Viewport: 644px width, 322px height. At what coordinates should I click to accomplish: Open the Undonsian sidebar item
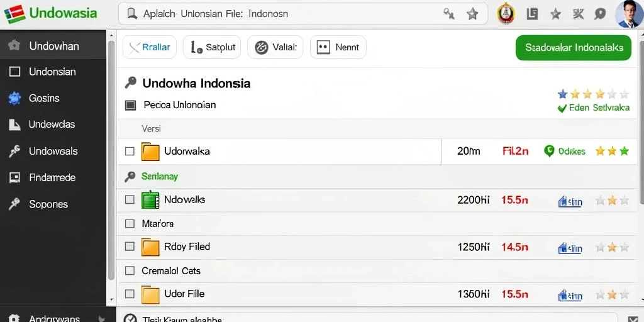coord(53,72)
